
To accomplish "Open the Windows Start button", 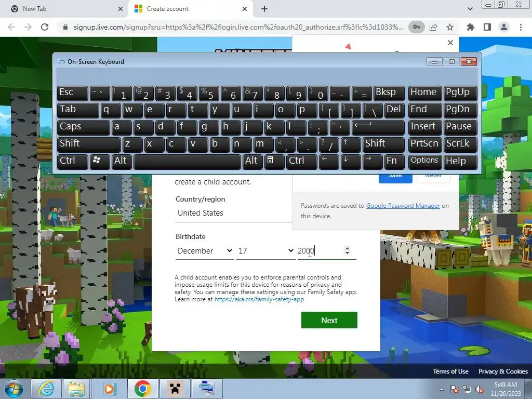I will click(x=14, y=389).
